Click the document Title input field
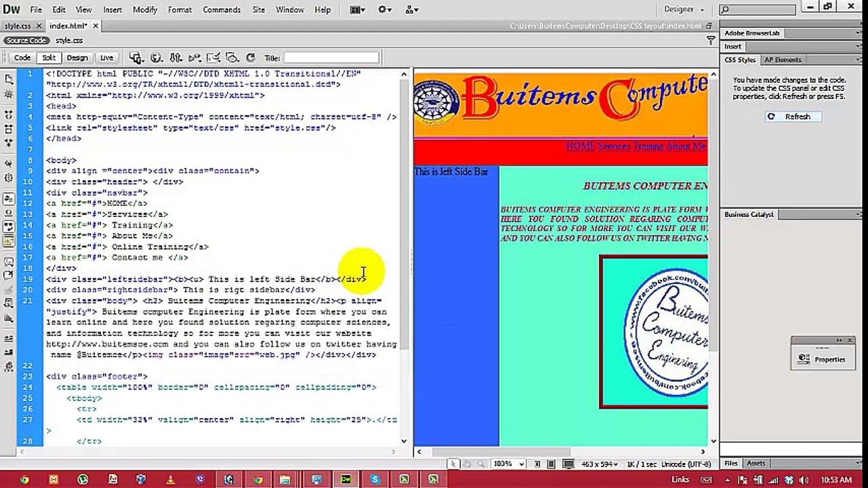Screen dimensions: 868x488 (331, 58)
